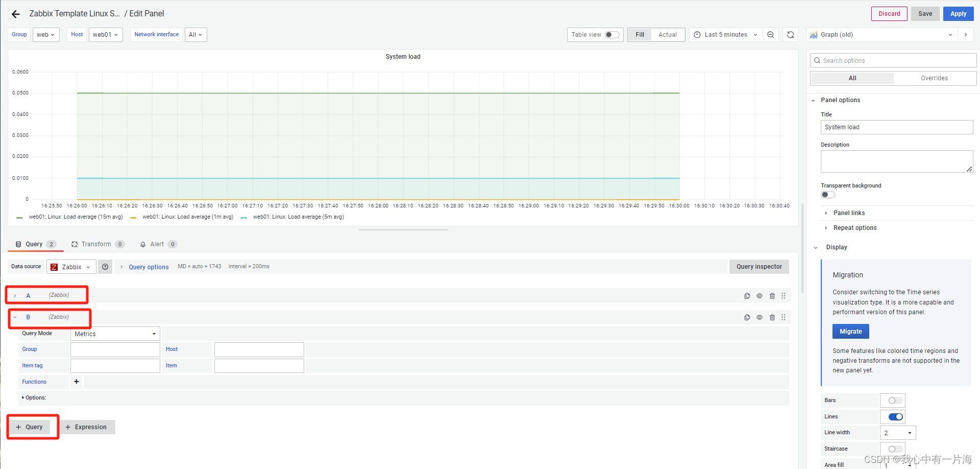Open the Host web01 dropdown
980x469 pixels.
click(x=106, y=35)
